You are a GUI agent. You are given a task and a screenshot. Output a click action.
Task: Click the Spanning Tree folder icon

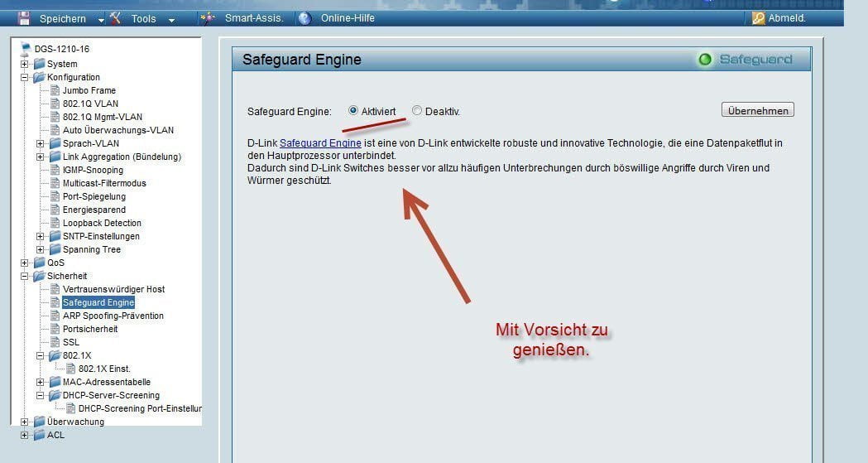point(55,250)
